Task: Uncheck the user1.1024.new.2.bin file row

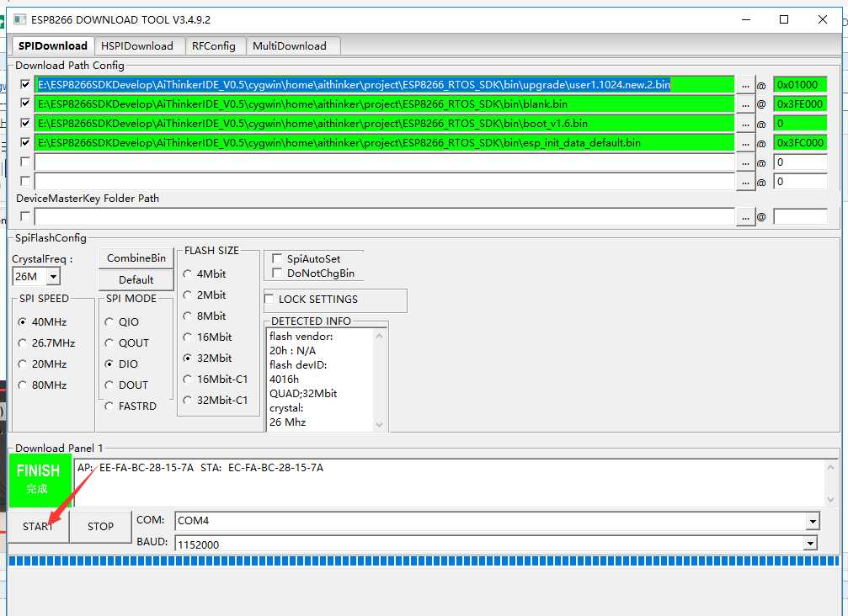Action: [25, 84]
